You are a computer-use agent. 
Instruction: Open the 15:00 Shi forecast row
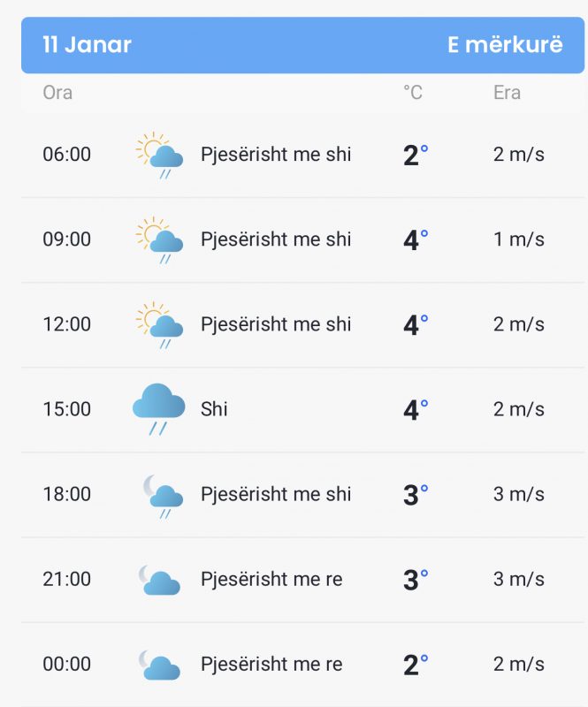click(302, 409)
